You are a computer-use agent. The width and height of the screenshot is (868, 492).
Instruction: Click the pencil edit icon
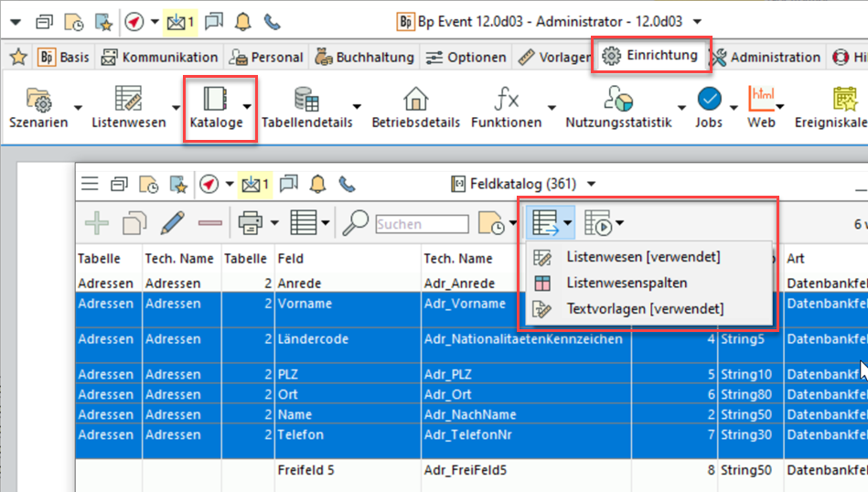tap(174, 222)
